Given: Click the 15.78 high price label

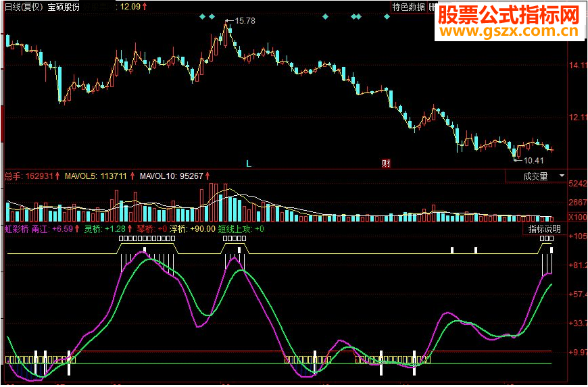Looking at the screenshot, I should coord(244,21).
